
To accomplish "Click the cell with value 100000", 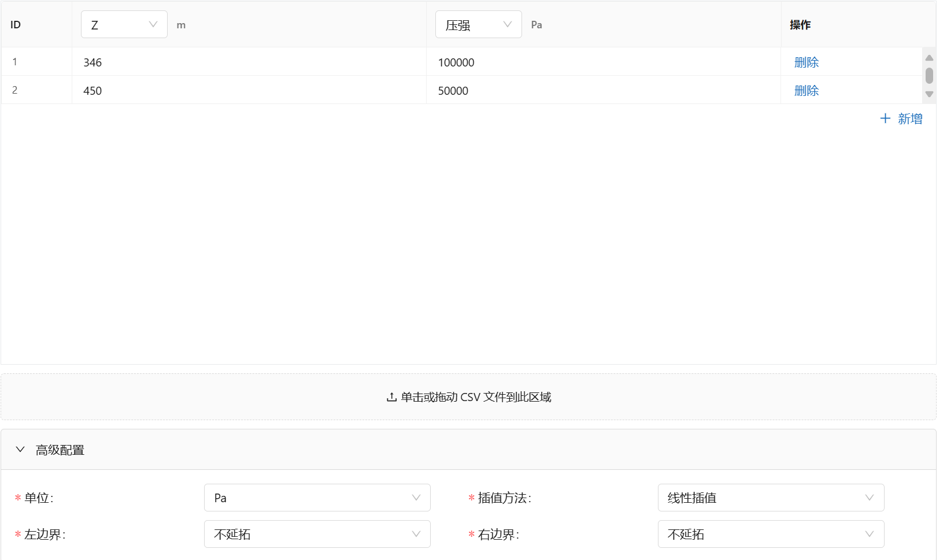I will tap(604, 62).
